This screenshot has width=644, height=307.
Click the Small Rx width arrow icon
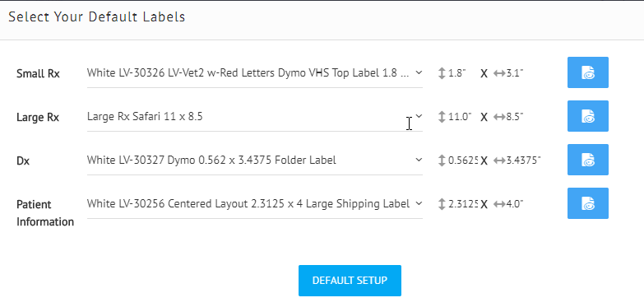[x=499, y=73]
